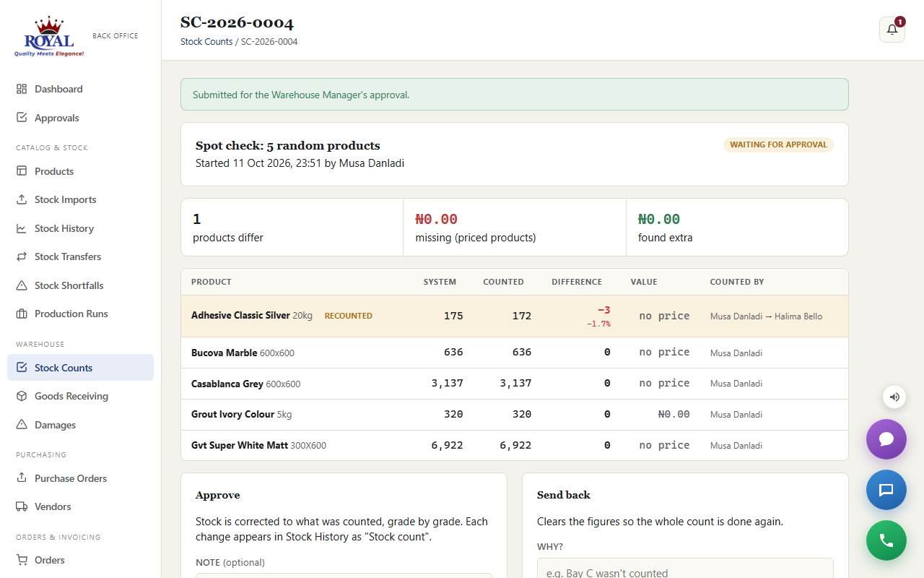Image resolution: width=924 pixels, height=578 pixels.
Task: Open the notifications bell icon
Action: coord(892,30)
